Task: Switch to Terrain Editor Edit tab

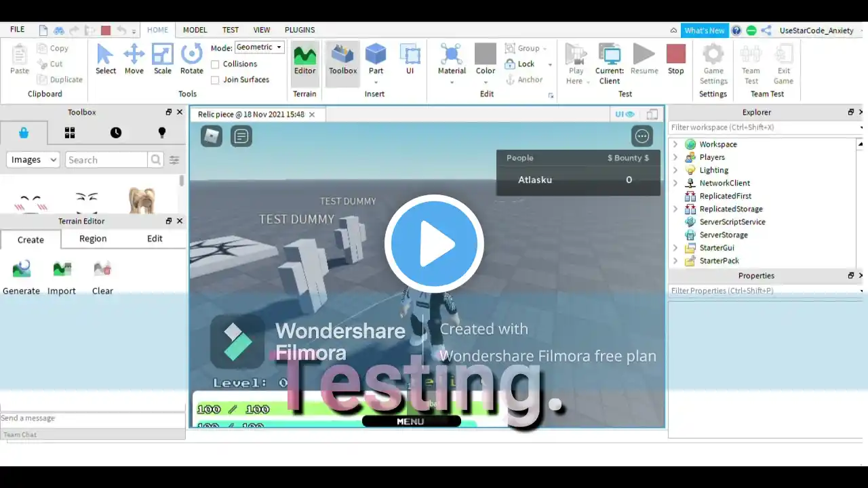Action: (x=155, y=239)
